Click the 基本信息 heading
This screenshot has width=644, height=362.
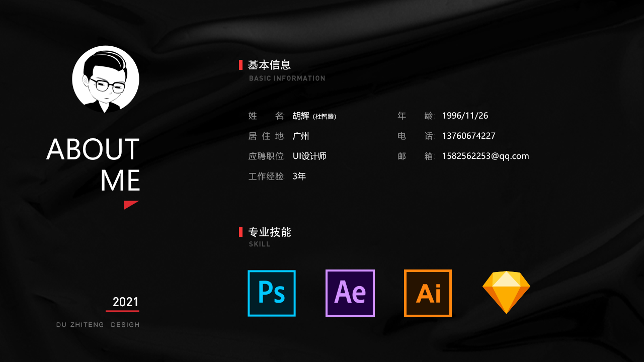tap(269, 65)
